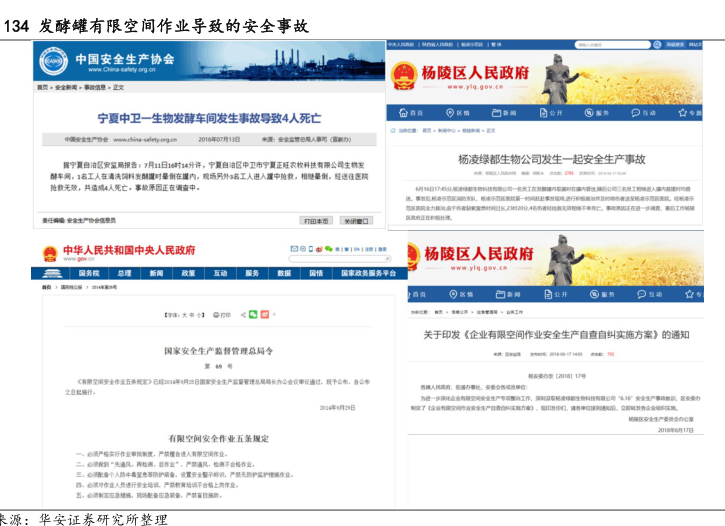Open 国家政务服务平台 tab in gov.cn navbar

369,273
